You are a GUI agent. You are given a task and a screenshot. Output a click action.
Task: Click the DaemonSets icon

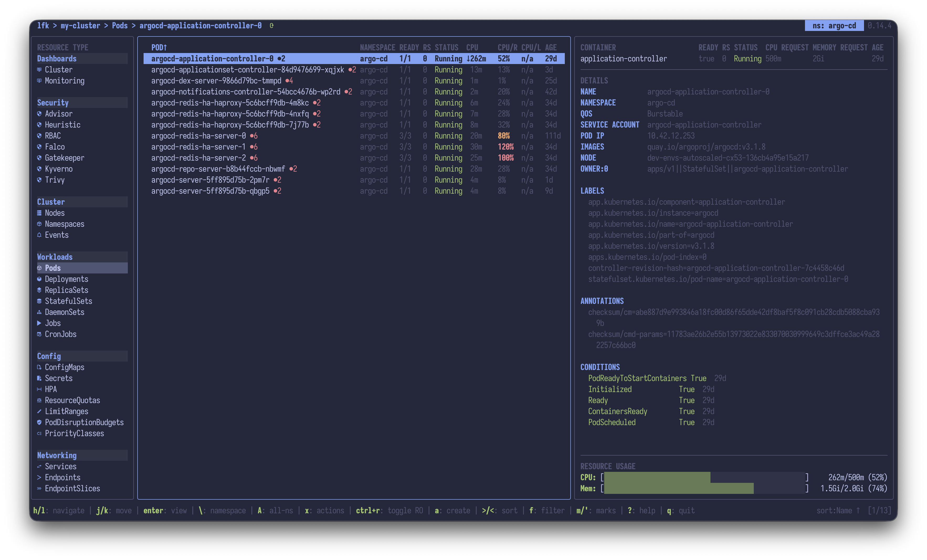tap(39, 312)
